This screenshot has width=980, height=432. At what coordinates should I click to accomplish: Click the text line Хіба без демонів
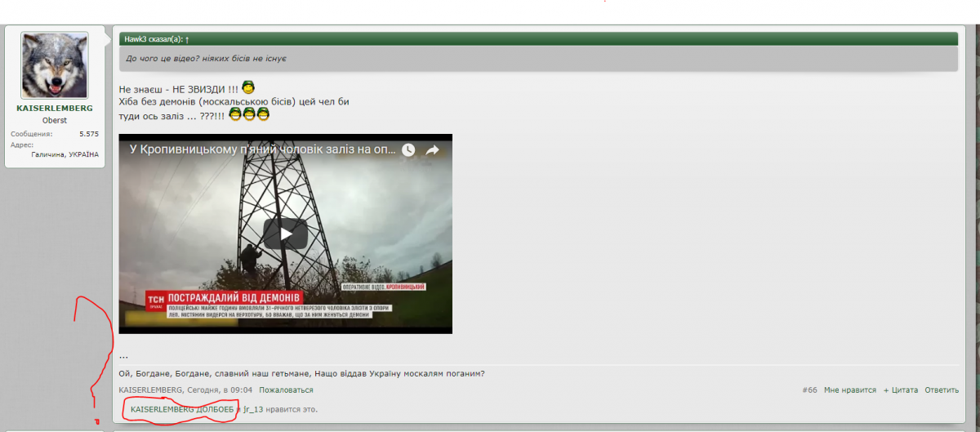pyautogui.click(x=234, y=101)
